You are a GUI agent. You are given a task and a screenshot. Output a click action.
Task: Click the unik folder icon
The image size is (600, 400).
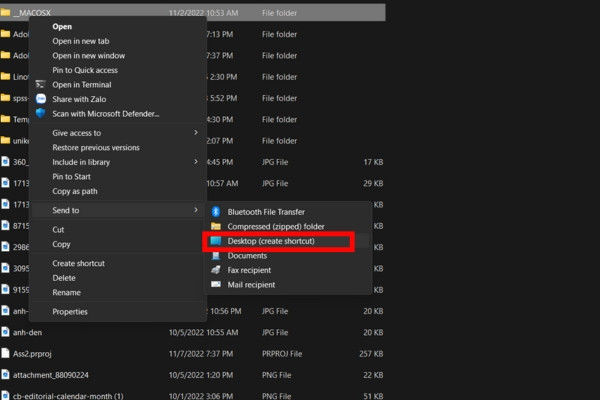5,140
